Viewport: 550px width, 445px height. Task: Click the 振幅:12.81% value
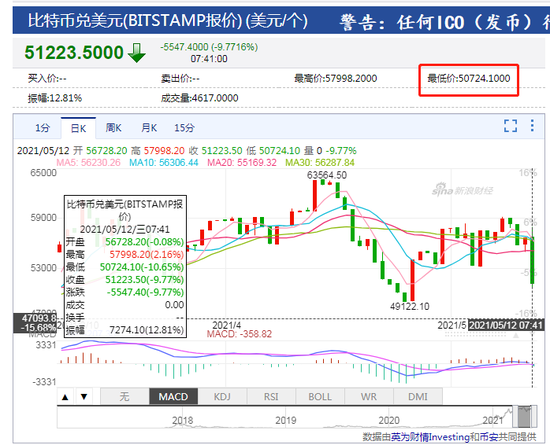55,98
